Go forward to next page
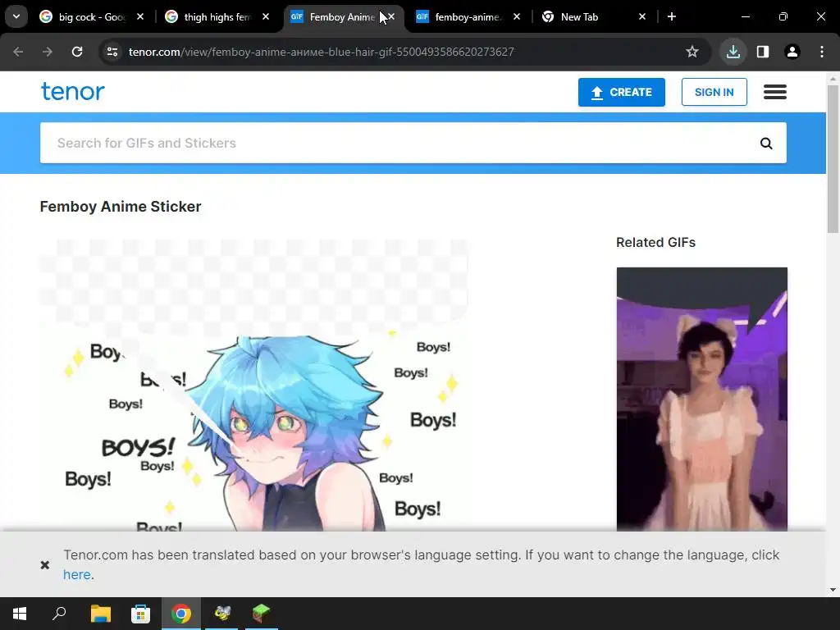 click(48, 52)
